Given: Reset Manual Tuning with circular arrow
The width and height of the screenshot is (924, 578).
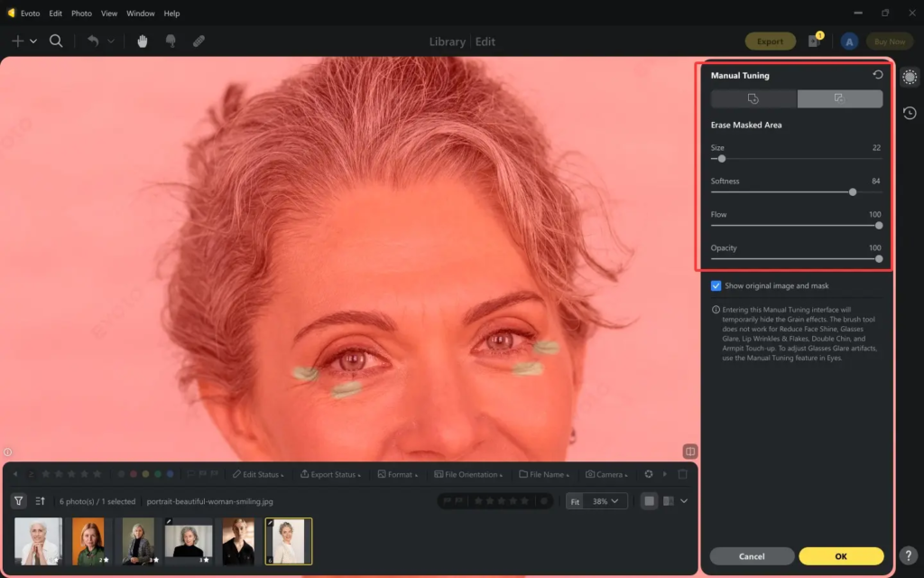Looking at the screenshot, I should coord(877,75).
